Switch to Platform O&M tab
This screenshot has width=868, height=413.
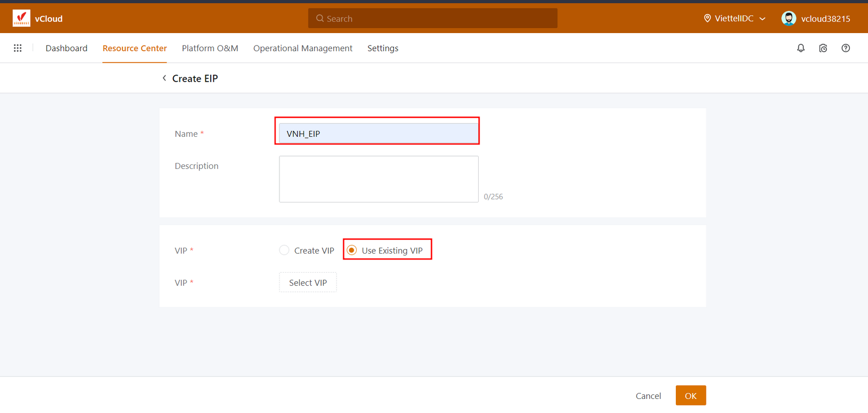210,48
